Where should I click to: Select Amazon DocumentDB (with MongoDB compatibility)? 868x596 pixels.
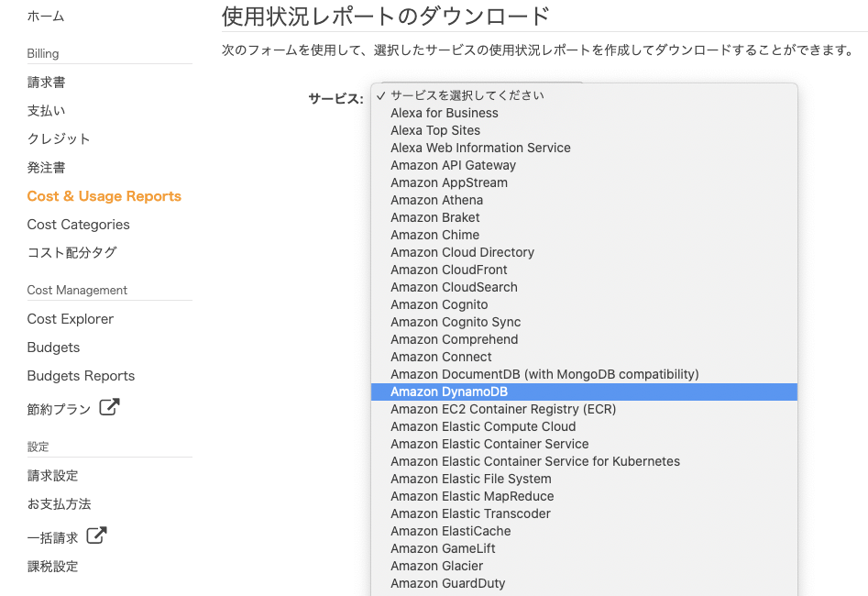584,374
